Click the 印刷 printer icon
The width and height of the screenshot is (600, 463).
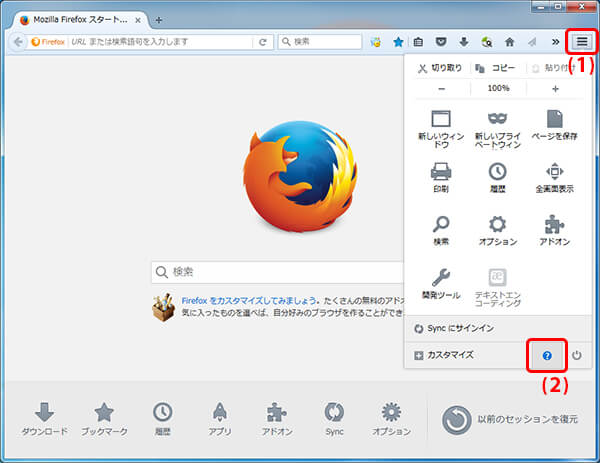click(x=441, y=177)
